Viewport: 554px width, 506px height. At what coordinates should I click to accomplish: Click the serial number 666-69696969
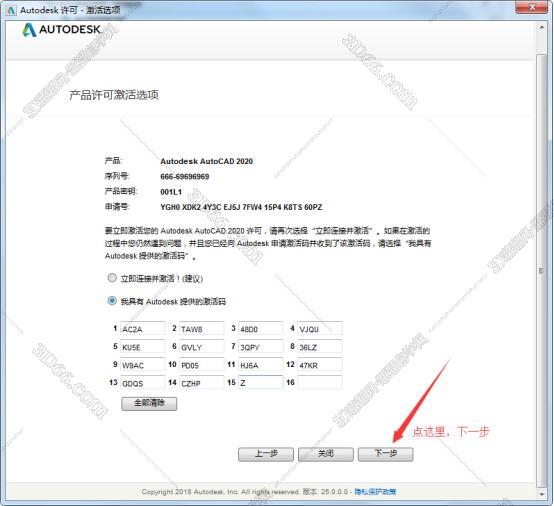tap(184, 177)
